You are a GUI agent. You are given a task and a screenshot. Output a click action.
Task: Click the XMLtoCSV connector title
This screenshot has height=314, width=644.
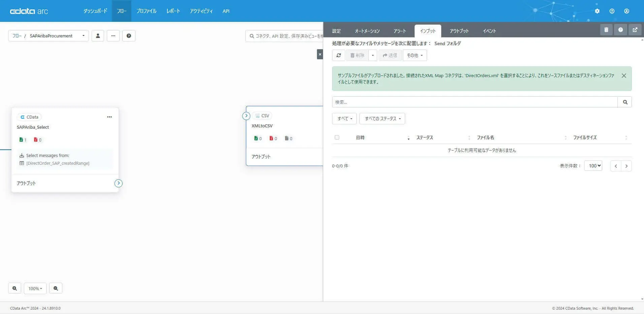point(262,126)
